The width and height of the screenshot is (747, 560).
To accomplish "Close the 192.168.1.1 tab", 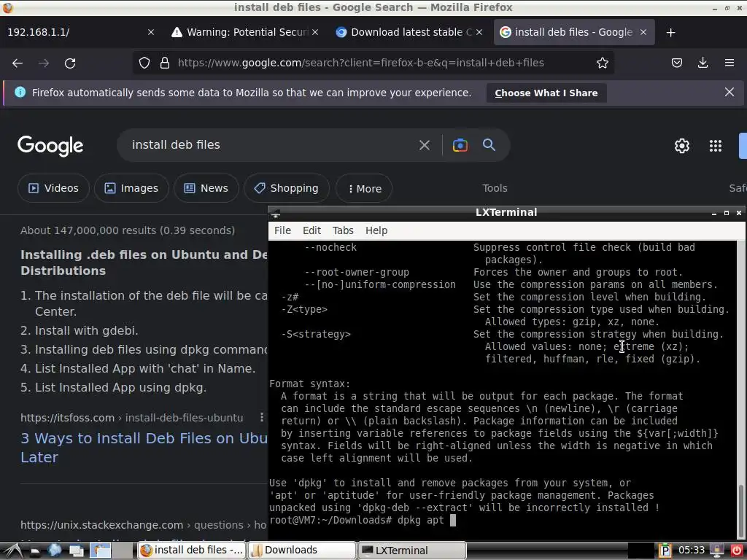I will [x=150, y=32].
